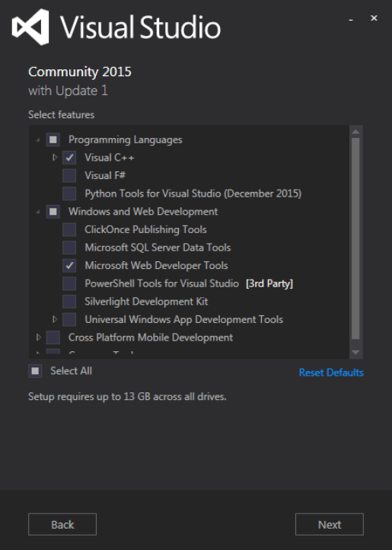This screenshot has height=550, width=392.
Task: Click the Programming Languages label
Action: coord(125,139)
